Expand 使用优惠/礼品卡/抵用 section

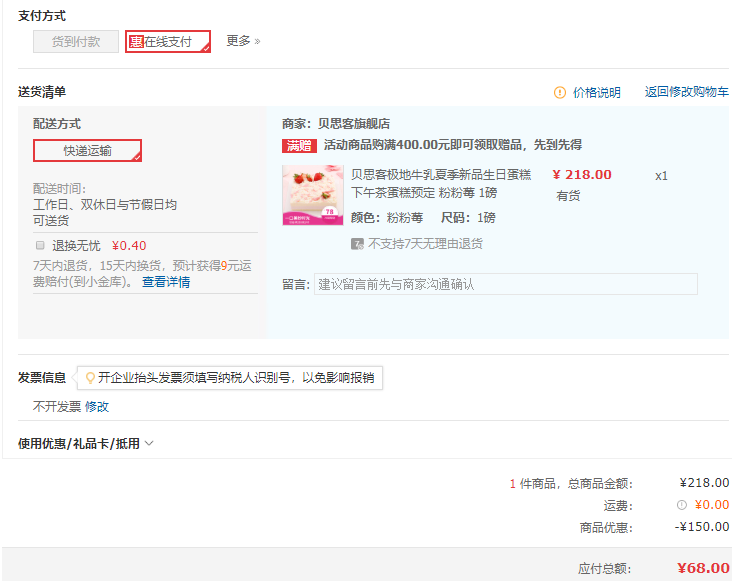85,443
